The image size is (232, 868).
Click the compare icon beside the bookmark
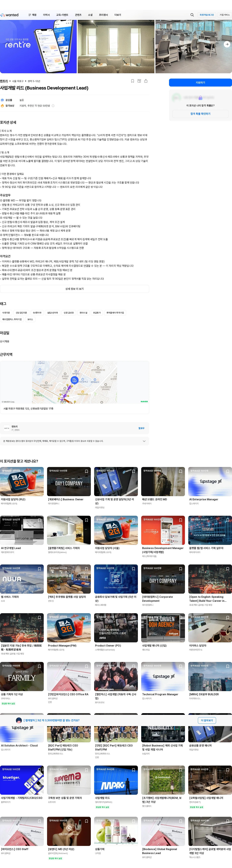click(x=139, y=81)
